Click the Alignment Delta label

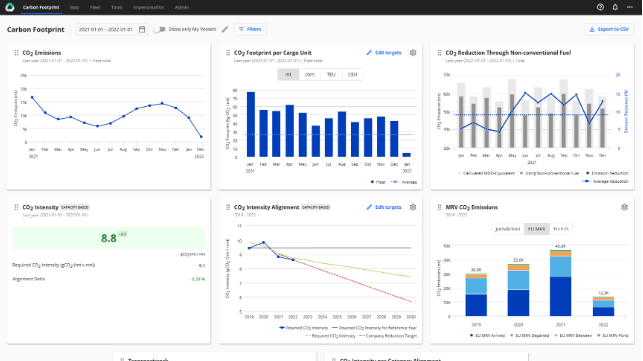pos(29,279)
